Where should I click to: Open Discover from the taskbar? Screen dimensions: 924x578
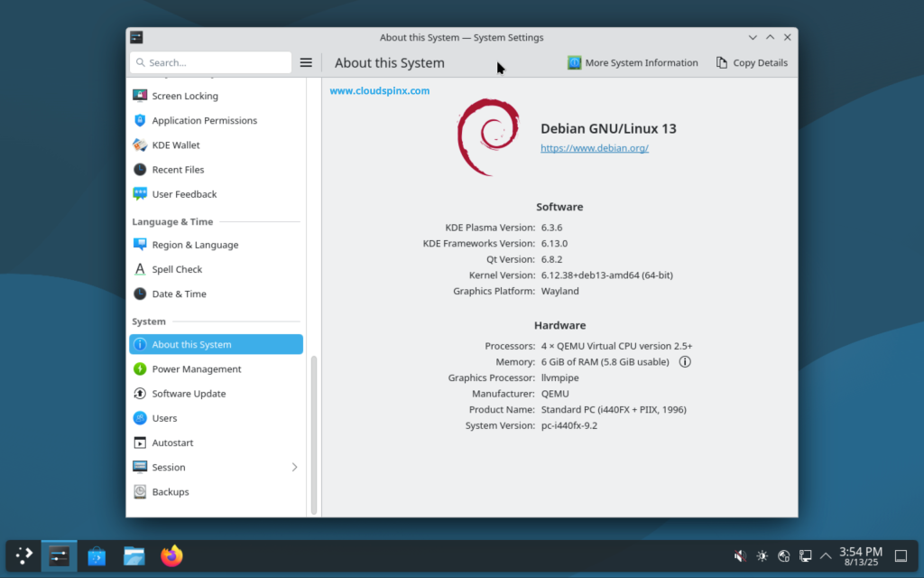[97, 555]
